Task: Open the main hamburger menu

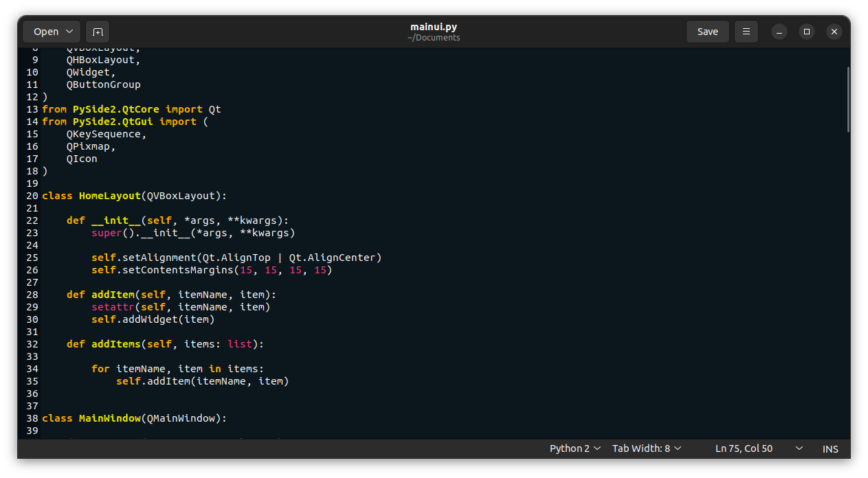Action: click(746, 32)
